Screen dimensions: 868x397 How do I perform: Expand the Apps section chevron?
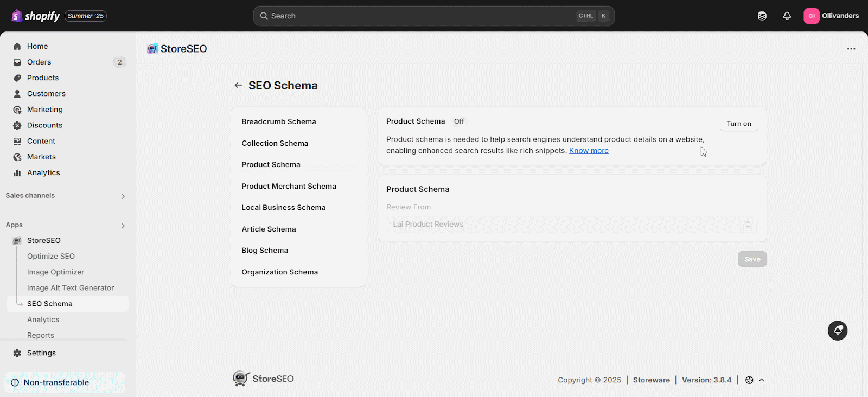123,226
